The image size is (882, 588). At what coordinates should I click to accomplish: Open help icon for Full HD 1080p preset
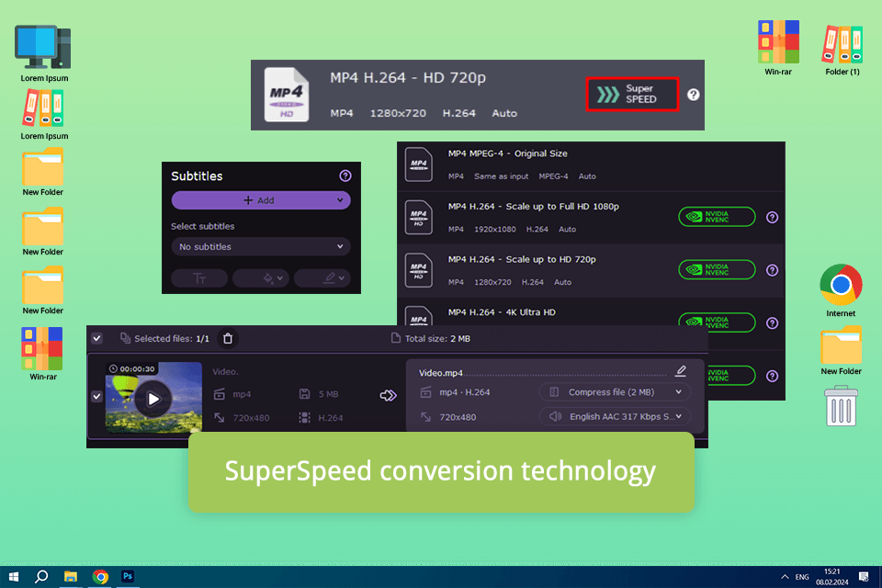pyautogui.click(x=773, y=217)
